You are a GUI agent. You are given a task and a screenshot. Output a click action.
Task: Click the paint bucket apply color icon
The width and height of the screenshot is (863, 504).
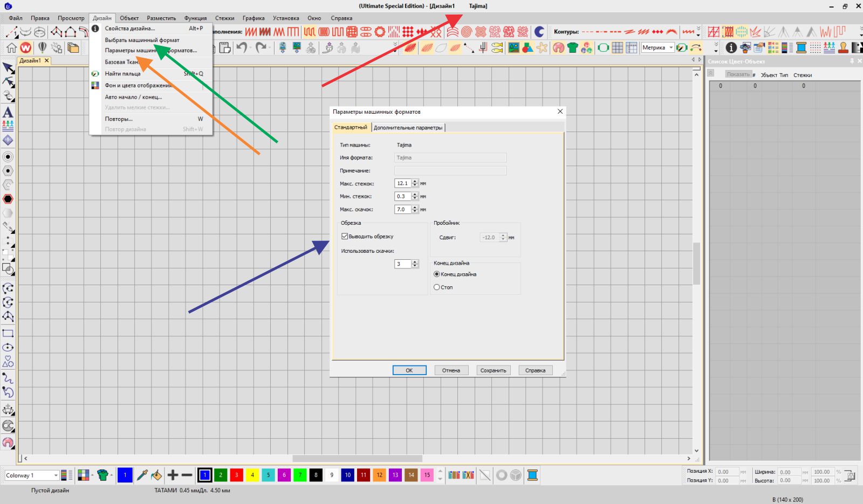[x=156, y=475]
